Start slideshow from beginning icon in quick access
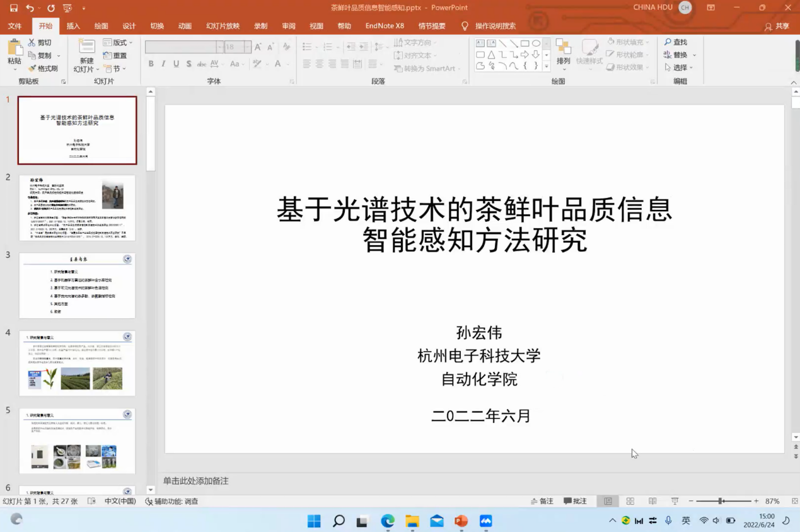800x532 pixels. [x=67, y=8]
